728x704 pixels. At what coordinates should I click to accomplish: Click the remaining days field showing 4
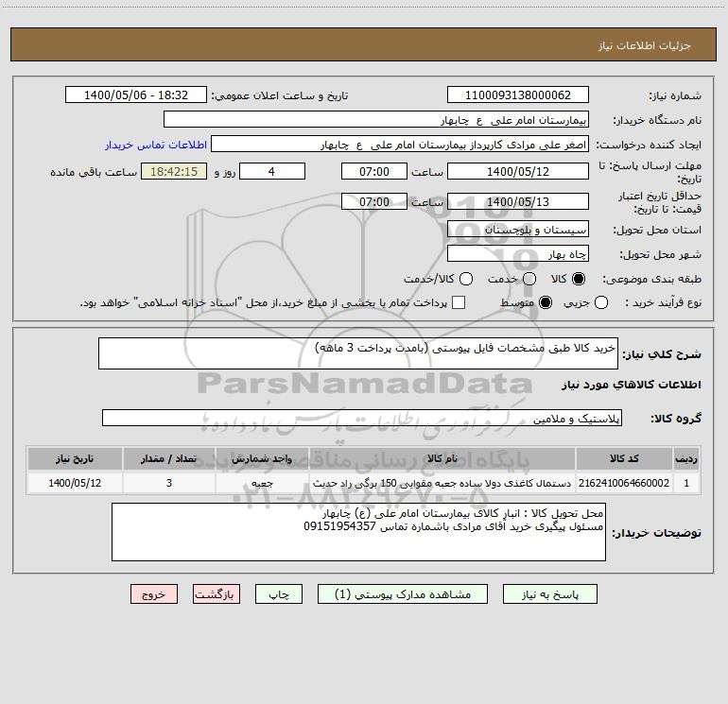272,171
